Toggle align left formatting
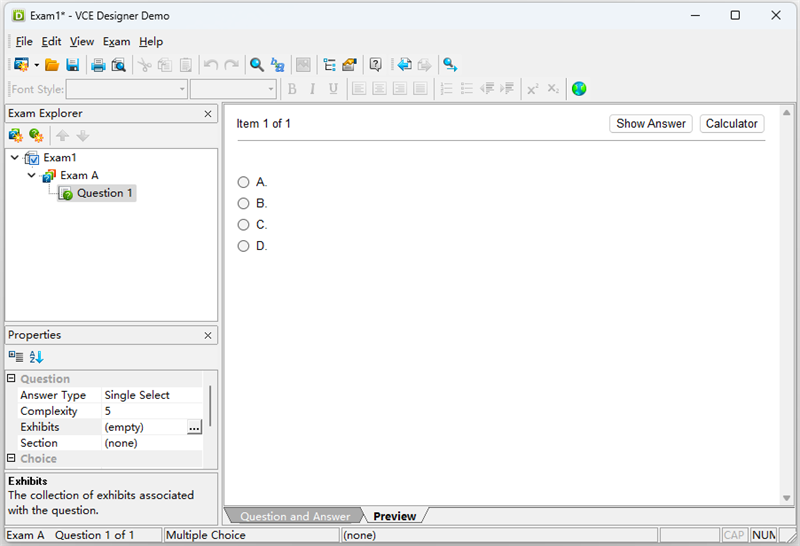This screenshot has width=800, height=546. coord(359,89)
